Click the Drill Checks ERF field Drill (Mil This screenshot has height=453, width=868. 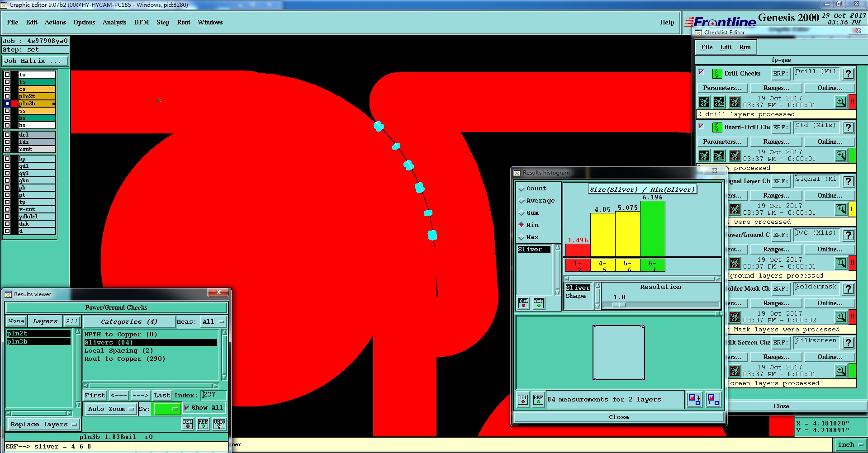[x=817, y=73]
